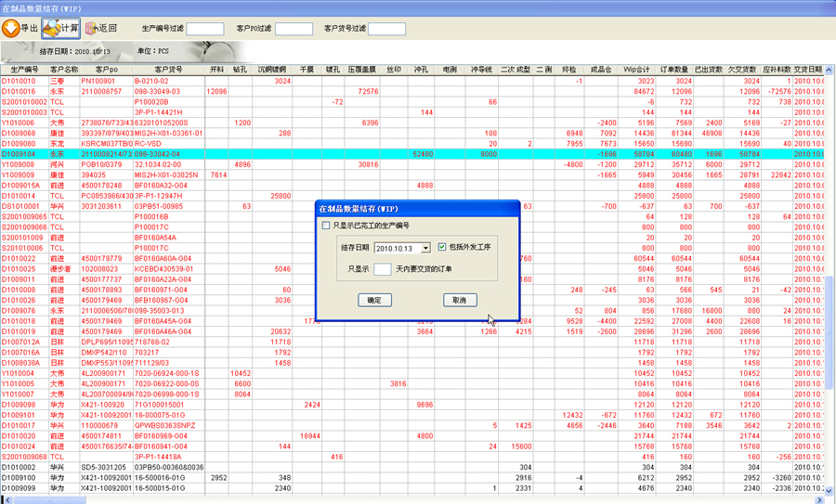Click cell MIS2H-X01-03361-01
This screenshot has width=836, height=504.
(168, 133)
